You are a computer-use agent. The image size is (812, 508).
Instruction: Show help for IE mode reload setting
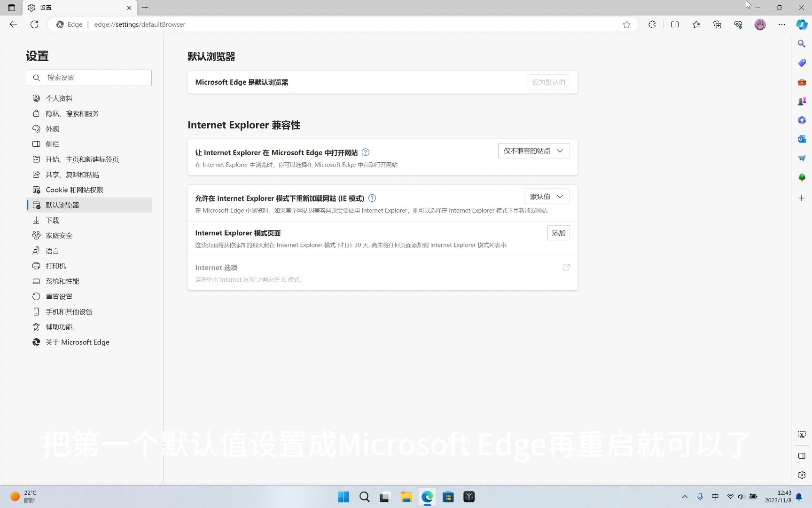(372, 198)
